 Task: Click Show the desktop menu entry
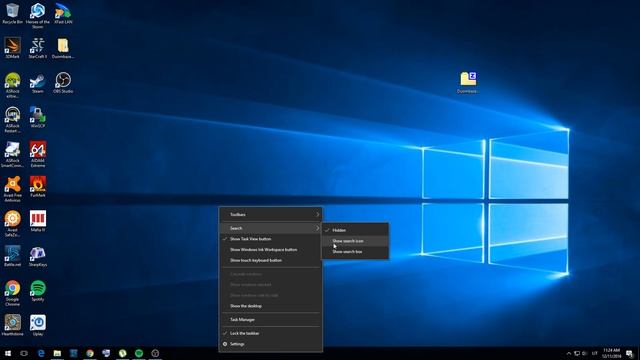click(x=271, y=306)
